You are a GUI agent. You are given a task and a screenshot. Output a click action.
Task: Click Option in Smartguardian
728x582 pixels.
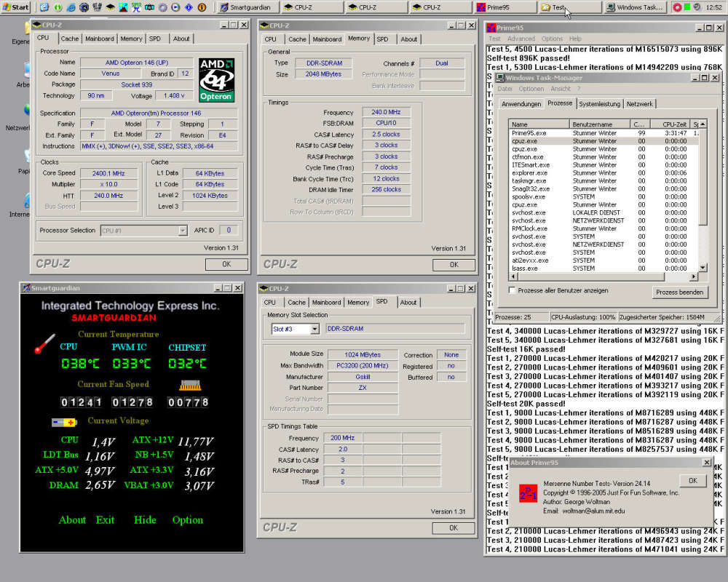click(x=187, y=519)
